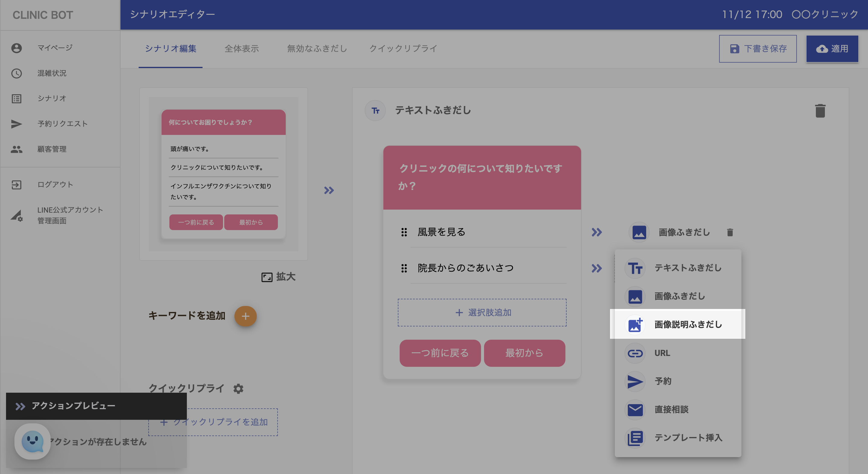
Task: Click the large trash icon for テキストふきだし
Action: tap(820, 111)
